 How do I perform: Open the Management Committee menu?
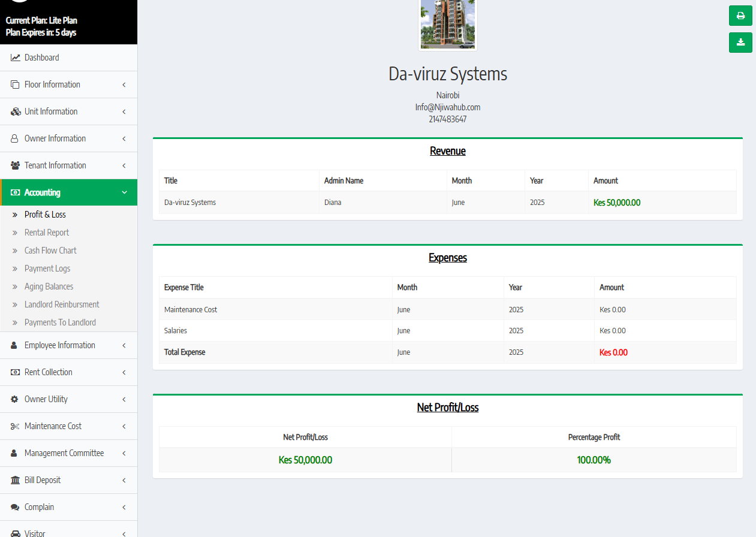pyautogui.click(x=64, y=453)
